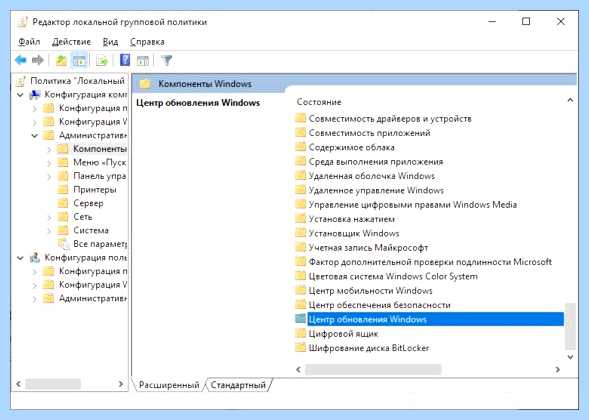Open the Действие menu

[71, 42]
